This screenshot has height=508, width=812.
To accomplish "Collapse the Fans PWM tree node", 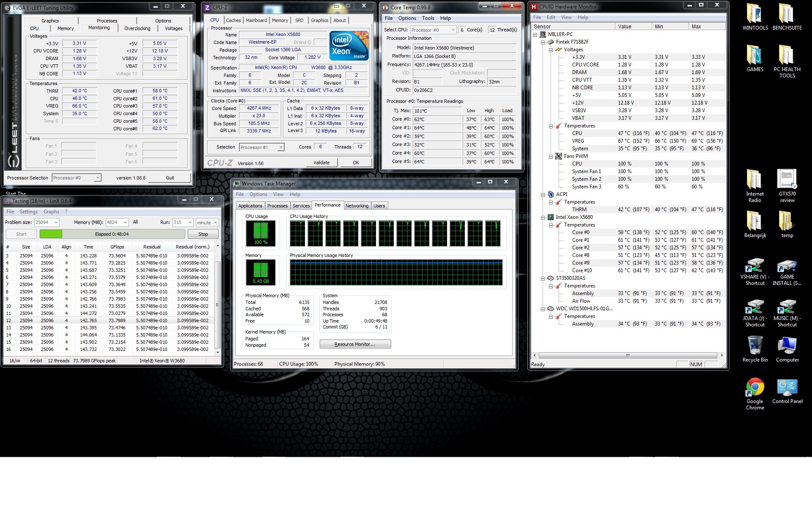I will pos(551,156).
